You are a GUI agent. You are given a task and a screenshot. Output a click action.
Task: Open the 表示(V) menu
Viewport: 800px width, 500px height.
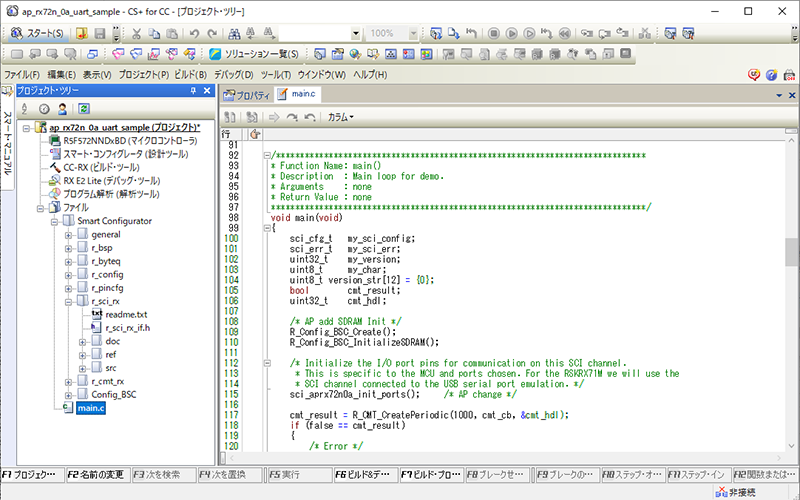pyautogui.click(x=97, y=74)
